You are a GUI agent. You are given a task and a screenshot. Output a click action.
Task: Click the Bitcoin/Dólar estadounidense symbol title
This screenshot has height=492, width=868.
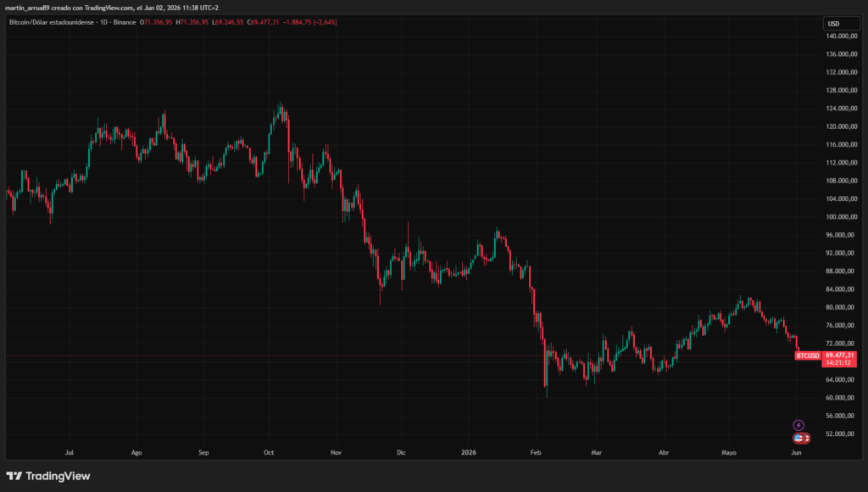[x=52, y=22]
